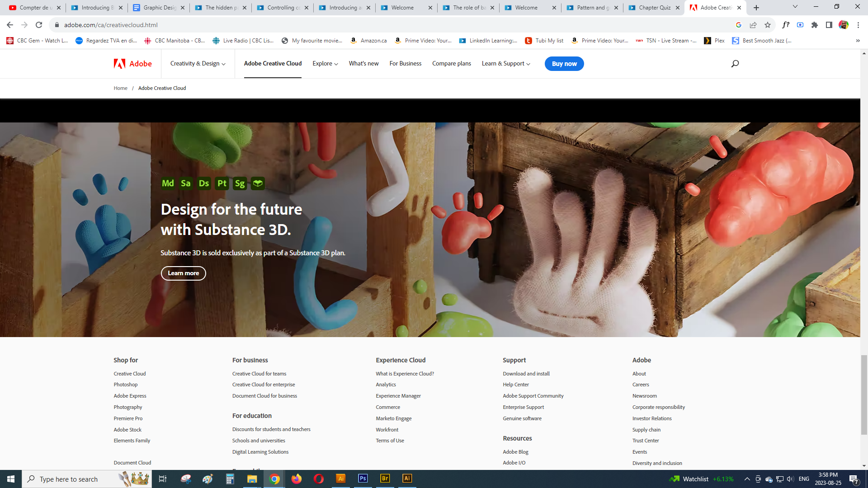Open Photoshop from the taskbar
Viewport: 868px width, 488px height.
pyautogui.click(x=363, y=479)
